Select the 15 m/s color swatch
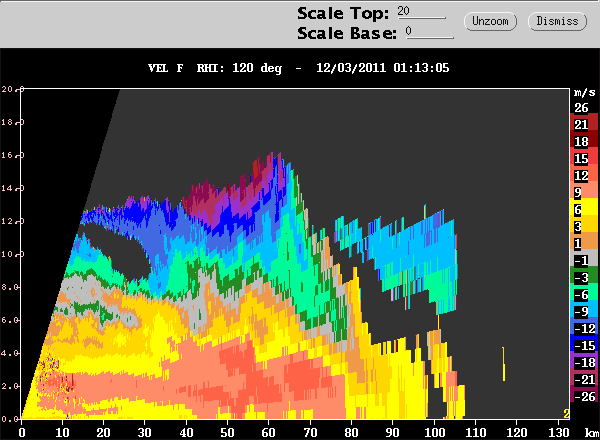Image resolution: width=600 pixels, height=440 pixels. [x=584, y=156]
